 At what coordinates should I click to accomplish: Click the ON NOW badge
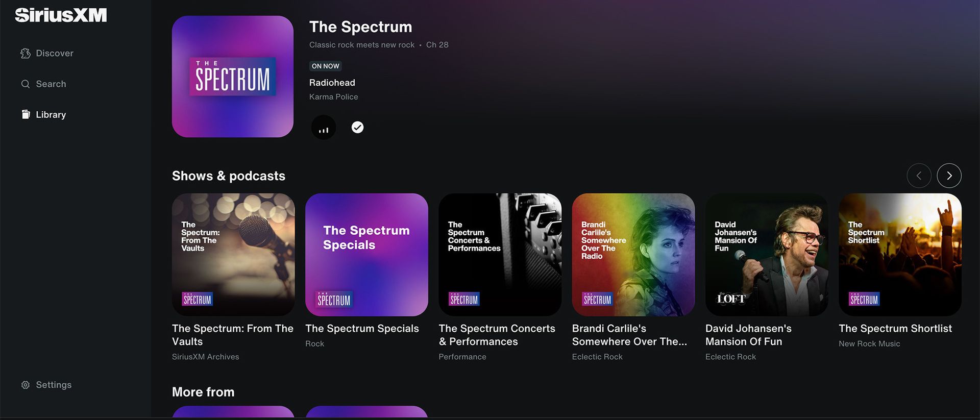coord(325,66)
